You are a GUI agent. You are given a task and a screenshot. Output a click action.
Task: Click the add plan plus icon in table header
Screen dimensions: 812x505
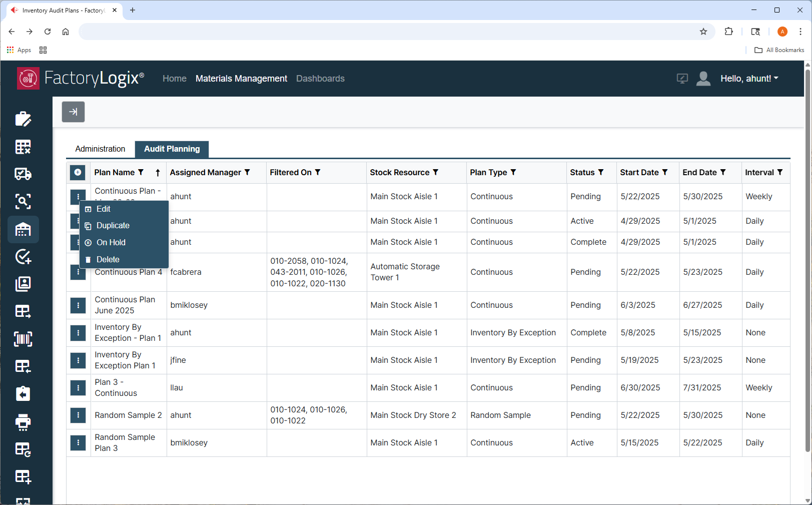pyautogui.click(x=78, y=172)
